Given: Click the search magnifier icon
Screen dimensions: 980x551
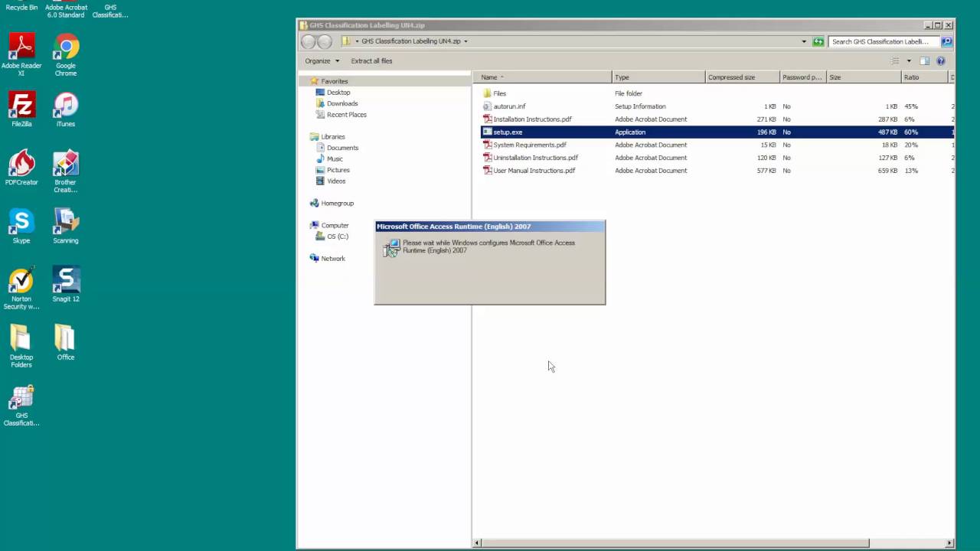Looking at the screenshot, I should point(947,41).
